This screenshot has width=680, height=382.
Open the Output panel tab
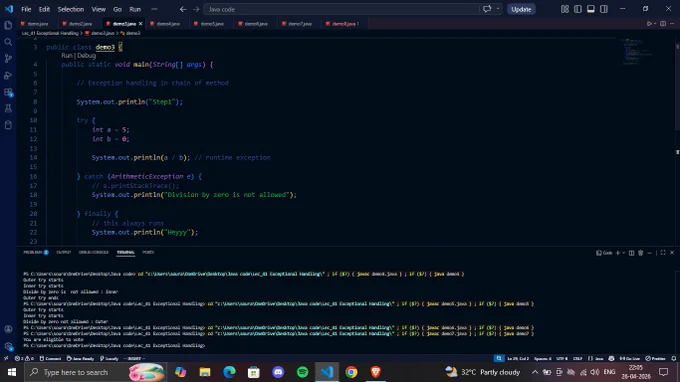(x=63, y=252)
